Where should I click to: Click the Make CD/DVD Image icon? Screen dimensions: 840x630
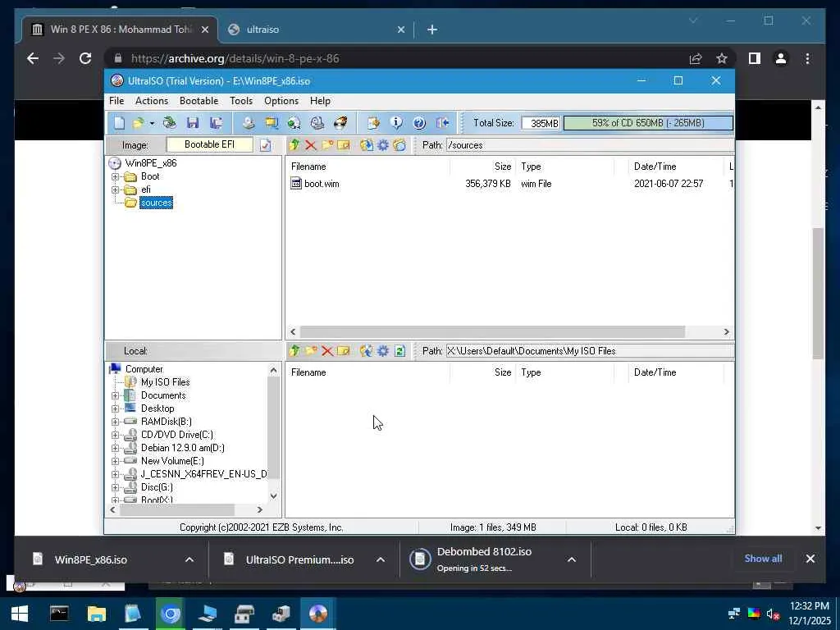click(x=248, y=123)
